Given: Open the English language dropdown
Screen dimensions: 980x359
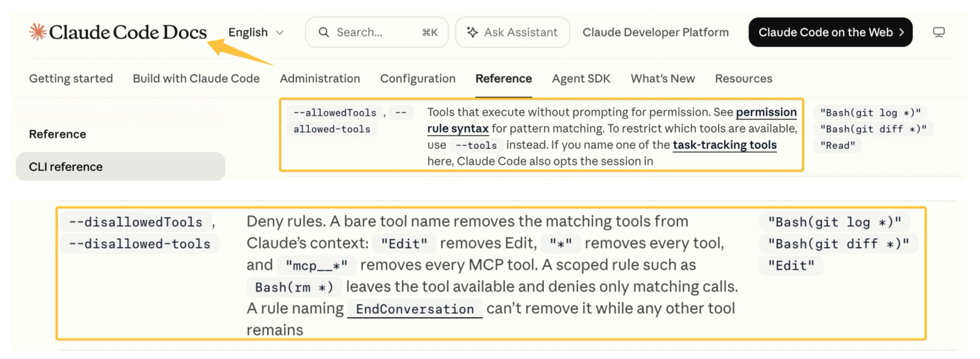Looking at the screenshot, I should click(x=256, y=32).
